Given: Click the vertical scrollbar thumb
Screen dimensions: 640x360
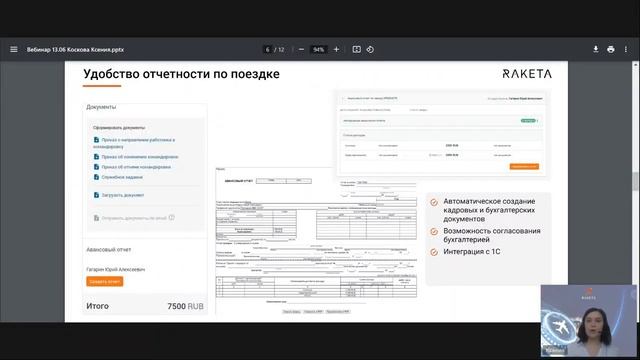Looking at the screenshot, I should pos(636,181).
